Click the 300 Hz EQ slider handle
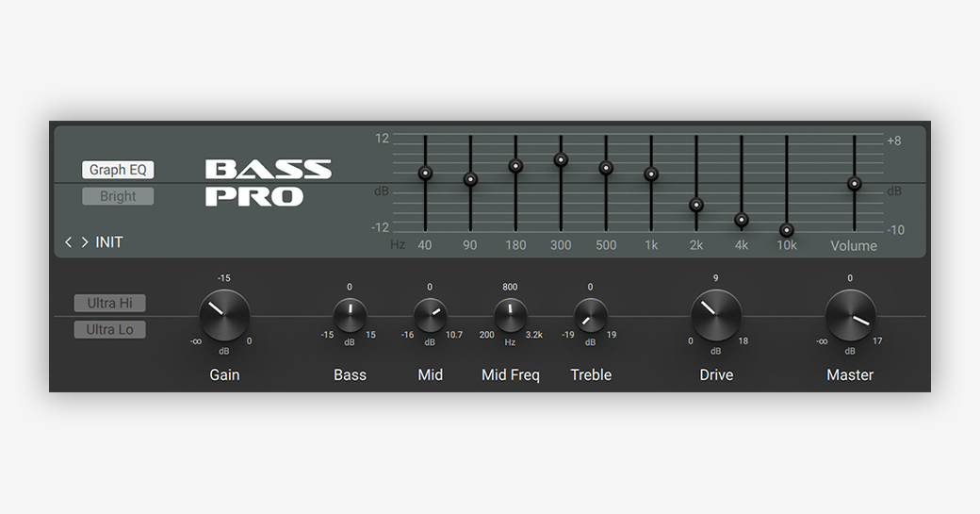 [x=561, y=160]
